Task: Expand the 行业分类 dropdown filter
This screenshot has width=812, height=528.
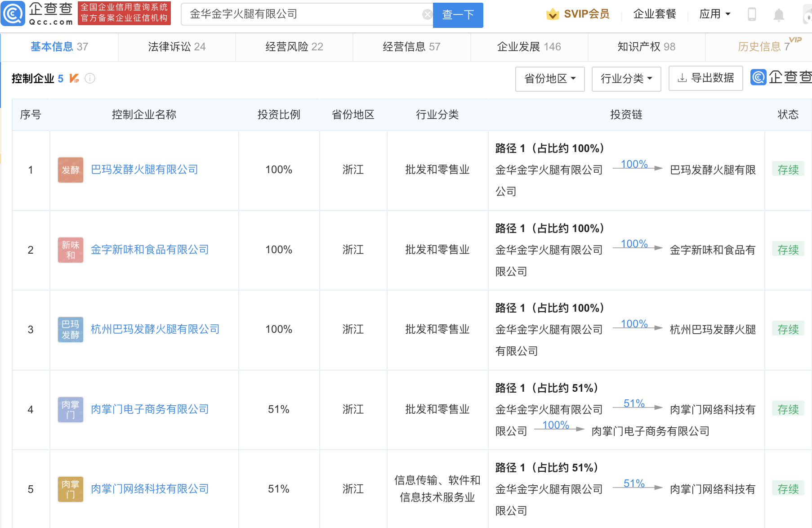Action: [x=626, y=79]
